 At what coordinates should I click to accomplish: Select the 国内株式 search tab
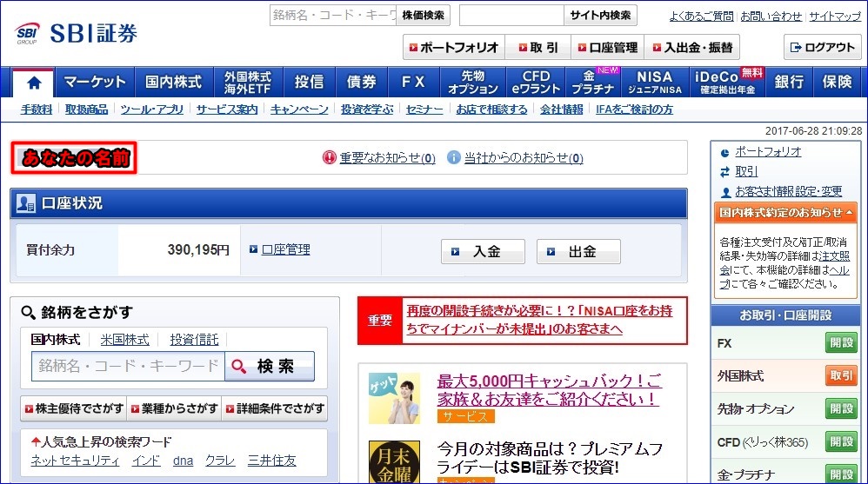[x=56, y=340]
